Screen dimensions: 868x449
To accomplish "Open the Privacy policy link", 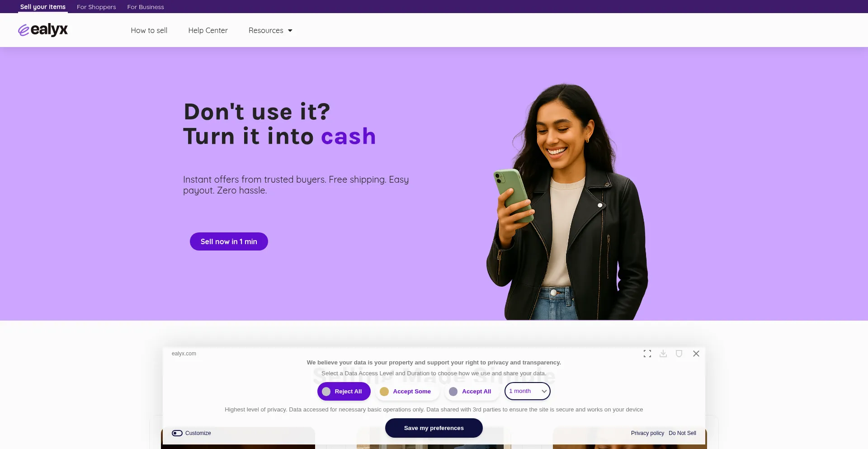I will [x=647, y=433].
